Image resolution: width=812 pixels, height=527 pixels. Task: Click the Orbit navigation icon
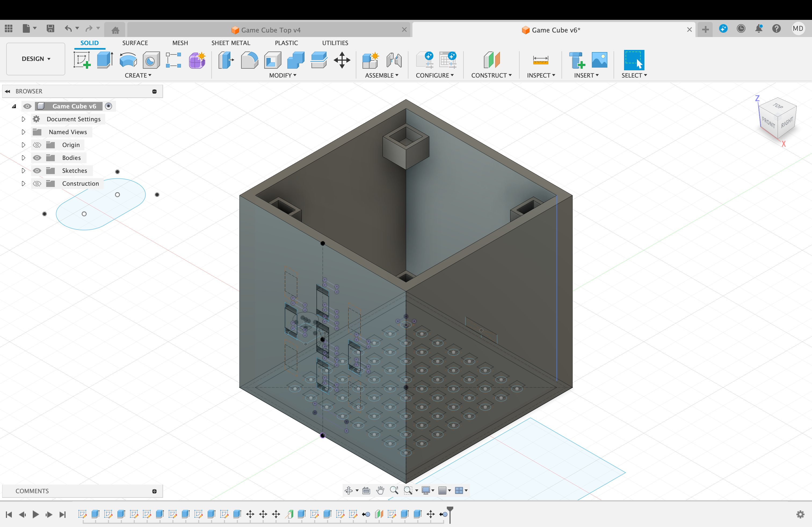tap(348, 490)
